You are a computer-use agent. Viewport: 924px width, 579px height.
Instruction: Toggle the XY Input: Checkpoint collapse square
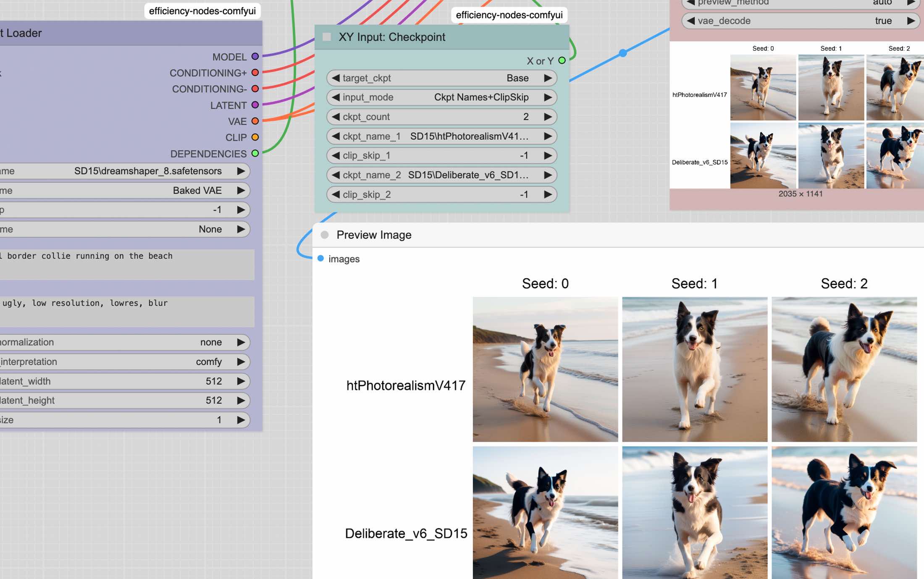(x=327, y=37)
